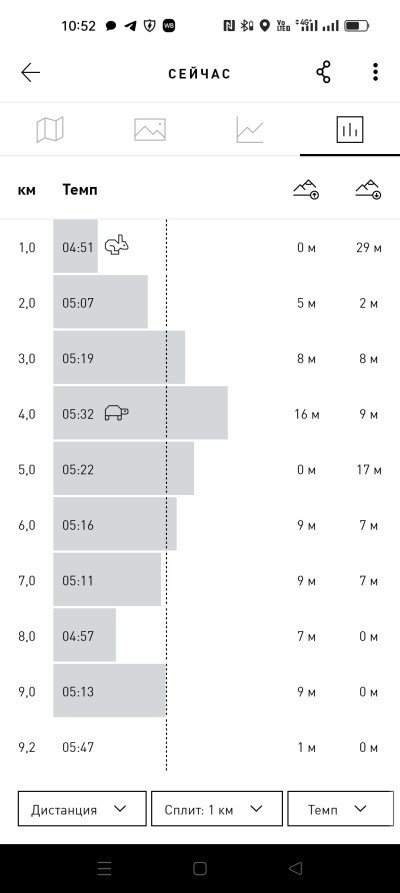Expand the Дистанция dropdown
The width and height of the screenshot is (400, 893).
pos(82,809)
